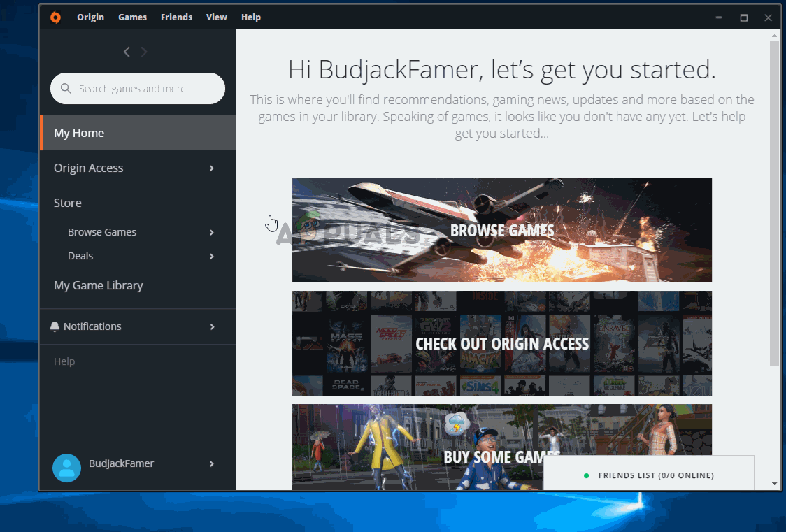Click the sidebar Help link
The width and height of the screenshot is (786, 532).
(64, 361)
